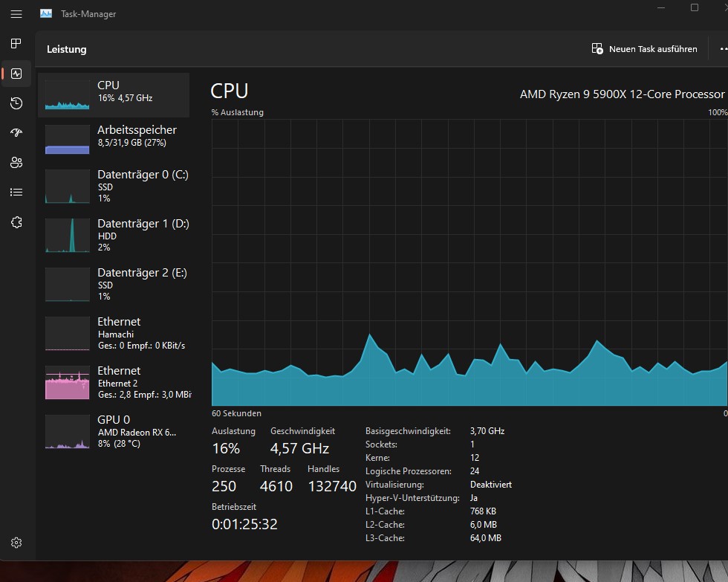728x582 pixels.
Task: Open the three-dot more options menu
Action: (x=724, y=49)
